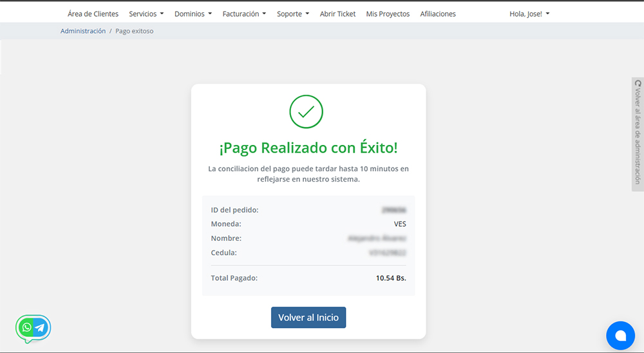Open the blue live chat bubble

620,336
